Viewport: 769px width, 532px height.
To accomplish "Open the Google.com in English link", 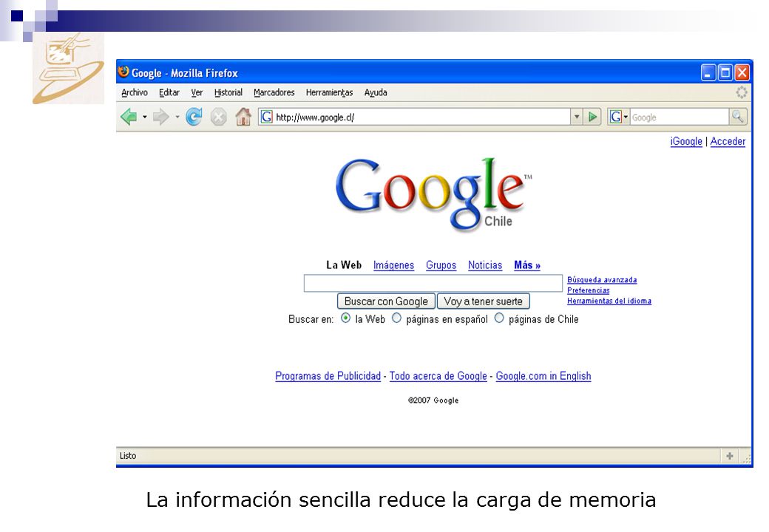I will (543, 376).
